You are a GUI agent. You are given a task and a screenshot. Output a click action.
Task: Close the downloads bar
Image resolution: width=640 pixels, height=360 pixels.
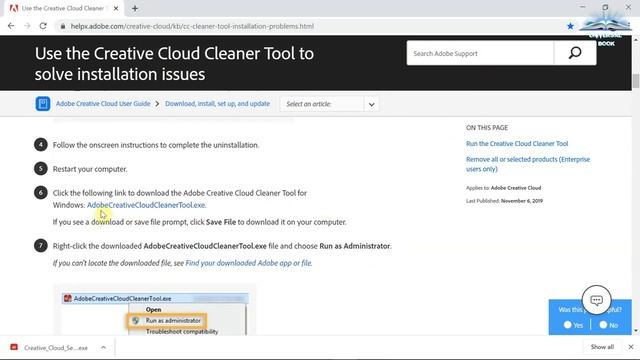click(x=631, y=347)
